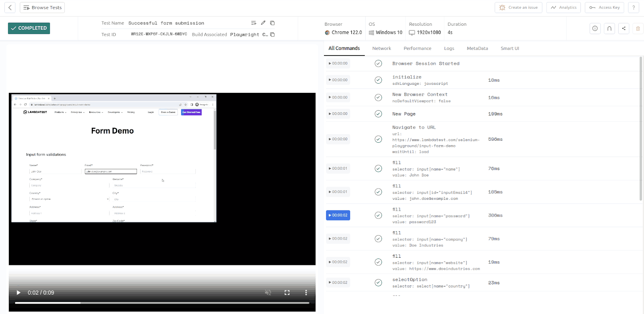Click Playwright build associated link
The image size is (644, 314).
click(x=249, y=35)
